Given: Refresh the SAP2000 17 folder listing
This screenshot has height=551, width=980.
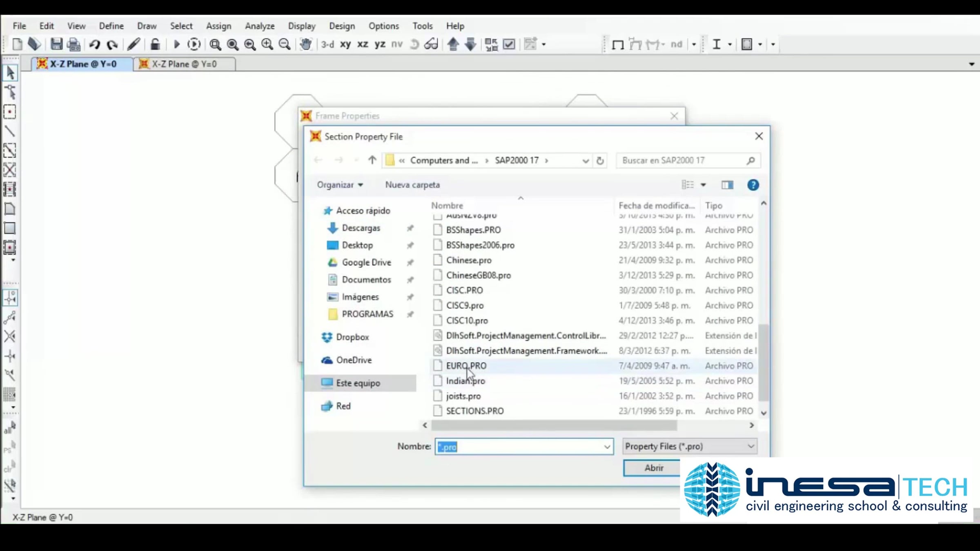Looking at the screenshot, I should coord(600,160).
